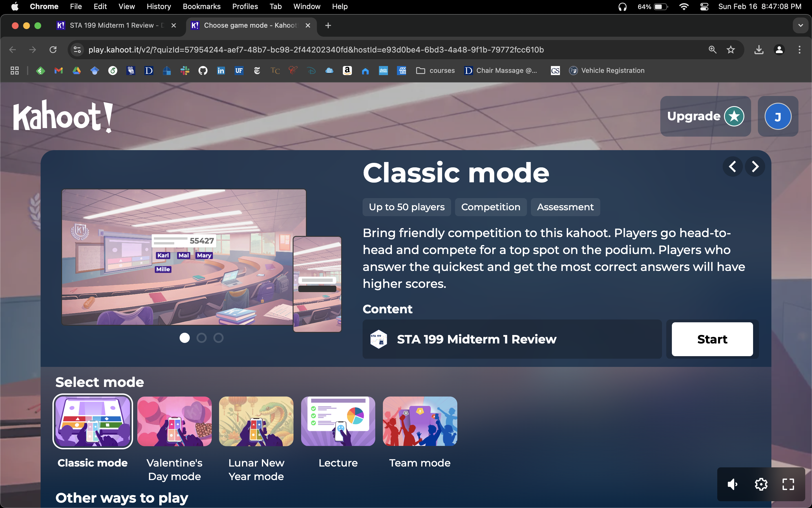
Task: Open the History menu
Action: [159, 6]
